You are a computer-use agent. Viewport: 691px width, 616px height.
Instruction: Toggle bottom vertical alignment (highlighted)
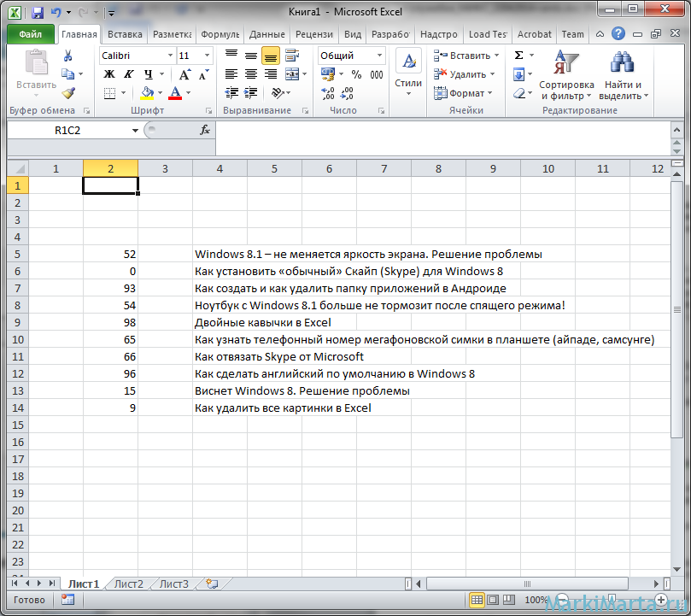coord(271,56)
